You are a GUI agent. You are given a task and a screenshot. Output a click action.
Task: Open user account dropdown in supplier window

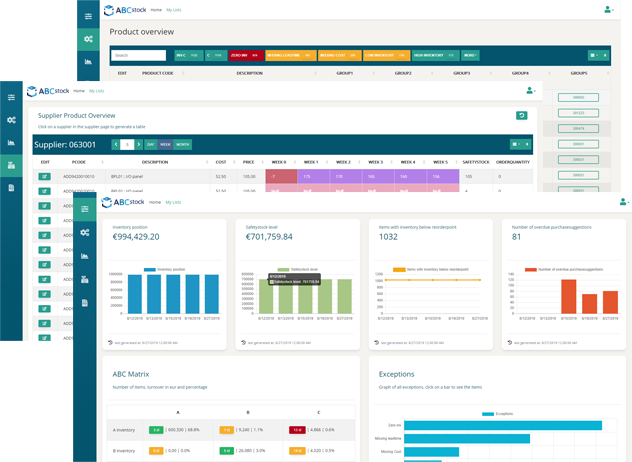530,90
